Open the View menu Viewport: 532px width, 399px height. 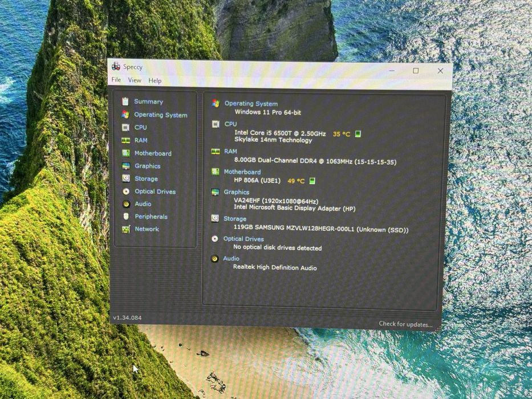click(x=135, y=80)
